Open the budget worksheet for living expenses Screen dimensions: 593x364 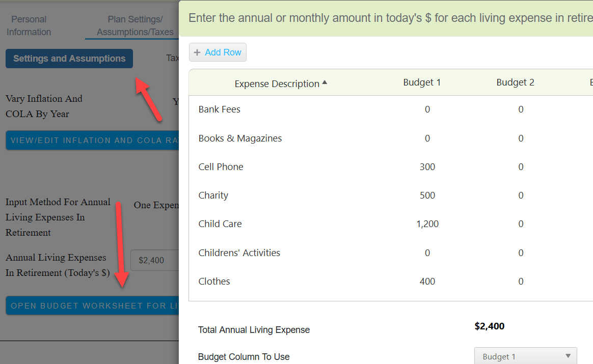[x=92, y=305]
